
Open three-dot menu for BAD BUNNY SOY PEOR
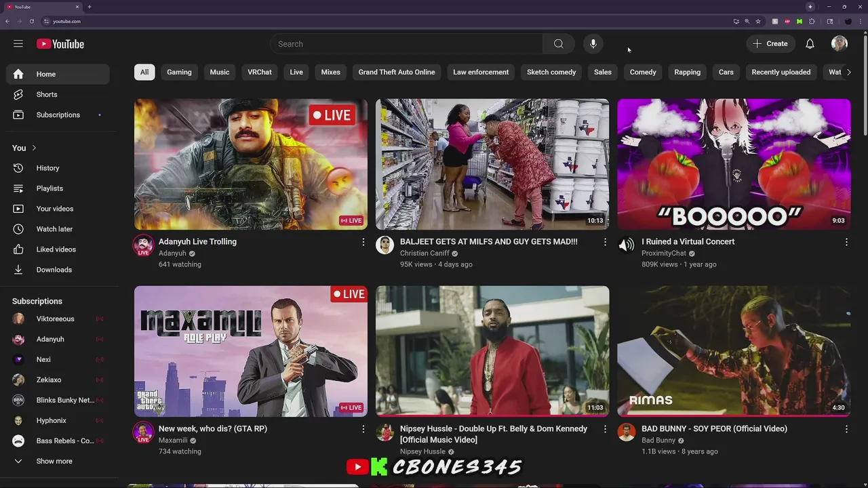tap(846, 429)
